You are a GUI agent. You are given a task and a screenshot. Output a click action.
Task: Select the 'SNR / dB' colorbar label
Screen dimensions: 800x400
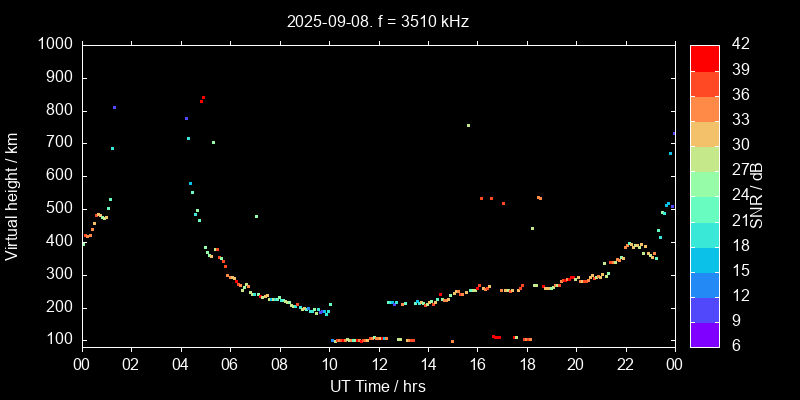(757, 195)
